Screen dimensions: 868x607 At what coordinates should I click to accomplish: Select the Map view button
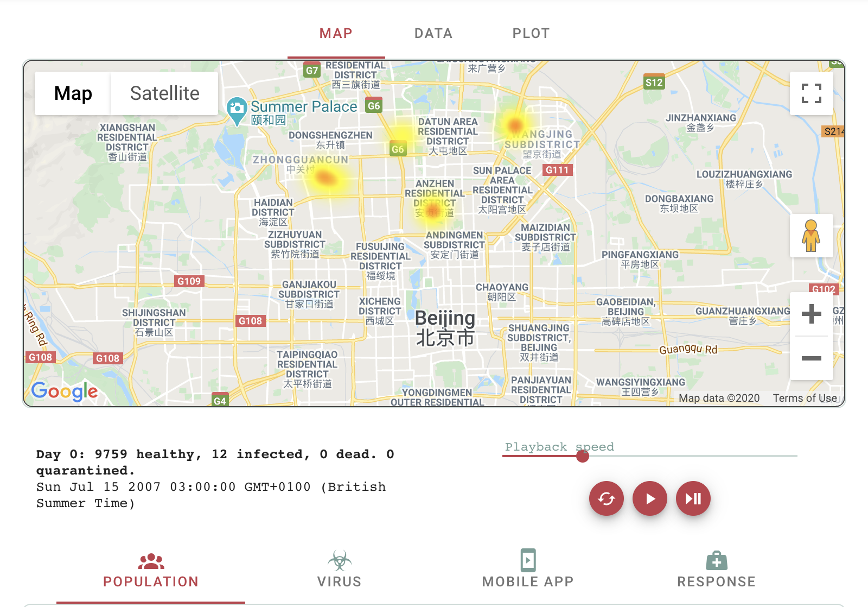coord(73,93)
